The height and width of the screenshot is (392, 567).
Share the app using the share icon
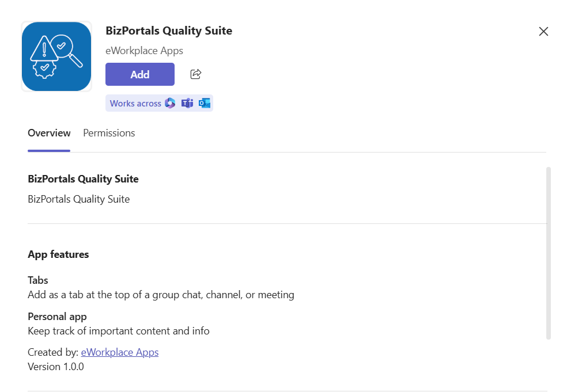[x=196, y=74]
